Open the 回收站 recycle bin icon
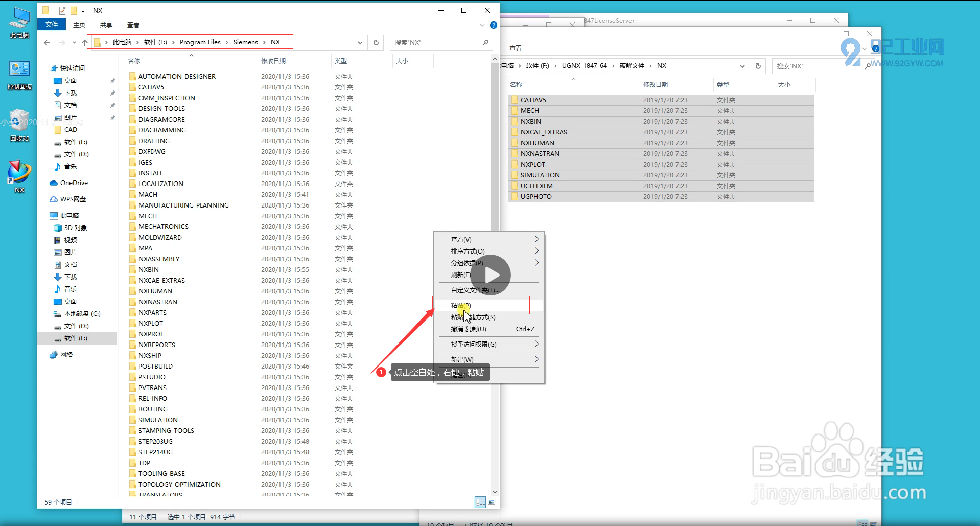The width and height of the screenshot is (980, 526). point(19,126)
